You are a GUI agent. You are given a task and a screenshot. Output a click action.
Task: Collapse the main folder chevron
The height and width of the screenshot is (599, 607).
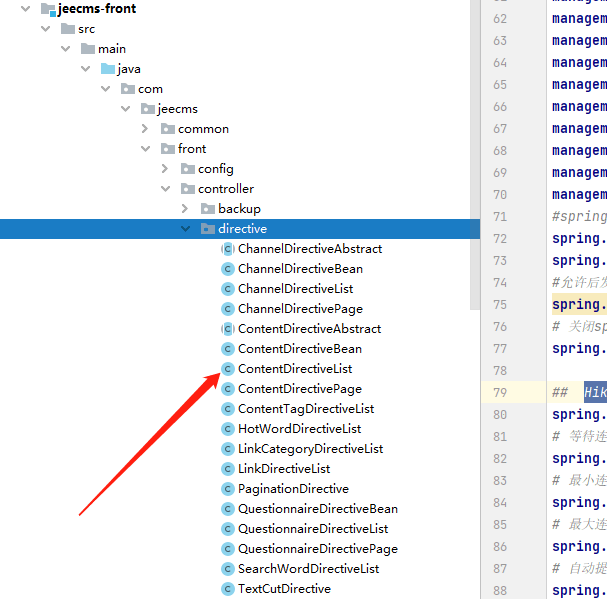click(66, 49)
